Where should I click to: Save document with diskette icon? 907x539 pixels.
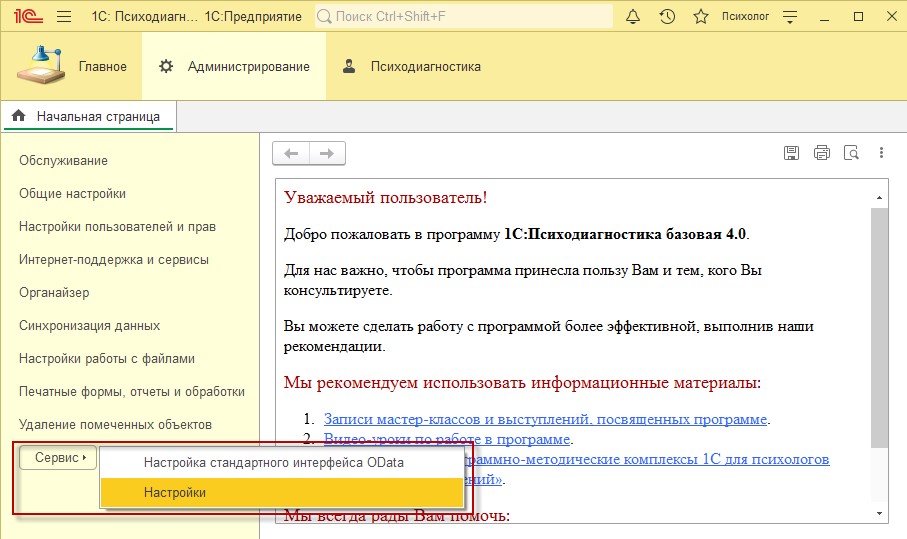[x=791, y=153]
